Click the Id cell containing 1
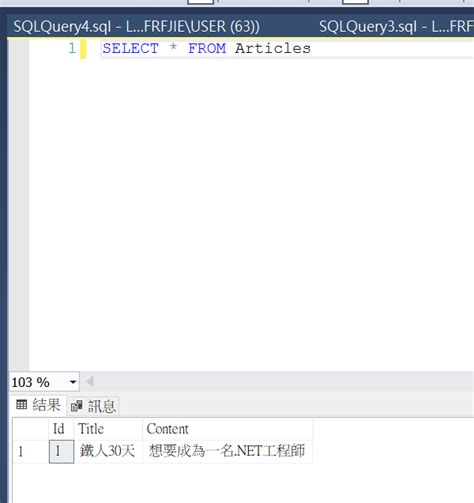 pyautogui.click(x=61, y=452)
